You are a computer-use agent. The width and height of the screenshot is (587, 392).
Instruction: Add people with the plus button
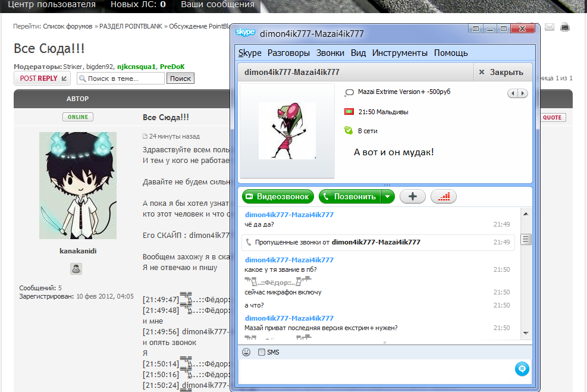413,196
